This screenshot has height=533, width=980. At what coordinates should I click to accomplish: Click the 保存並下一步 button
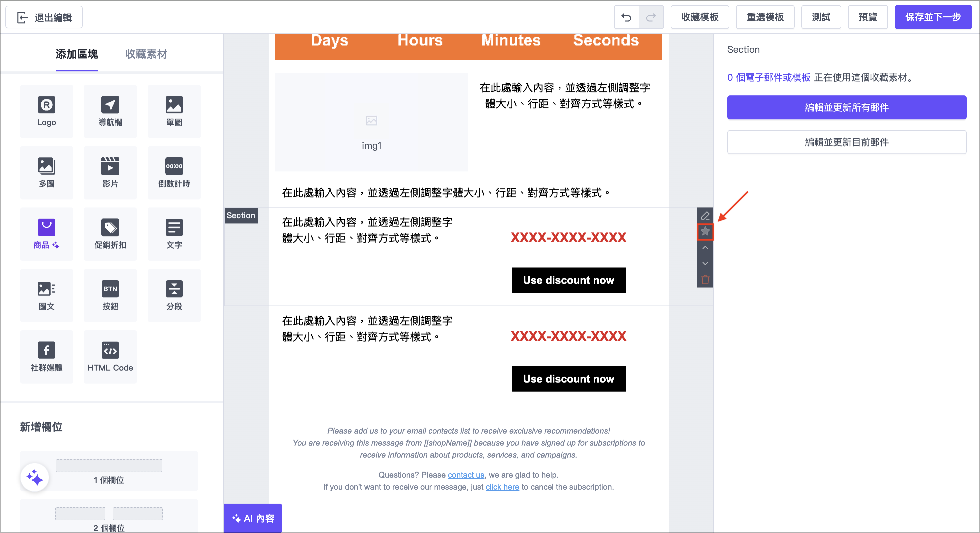933,17
